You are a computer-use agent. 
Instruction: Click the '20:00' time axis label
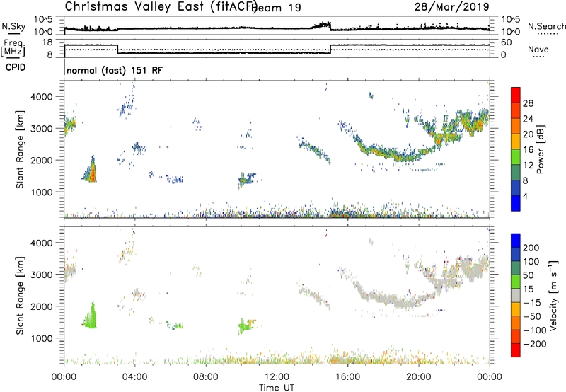coord(419,377)
